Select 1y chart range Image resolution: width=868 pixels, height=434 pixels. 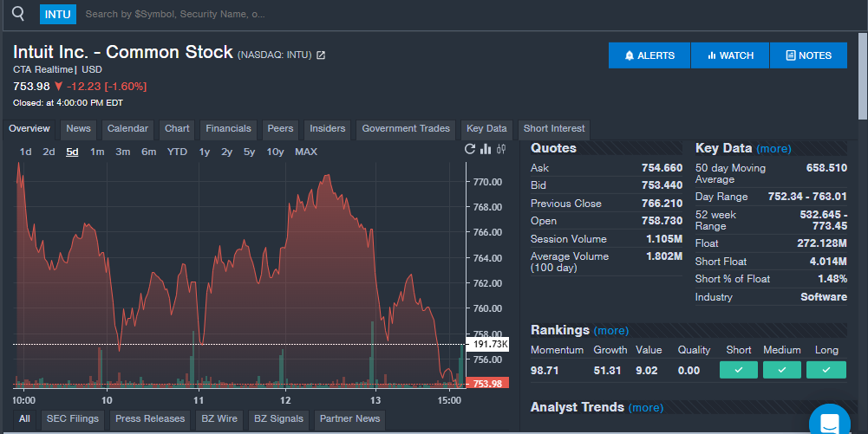(x=205, y=152)
